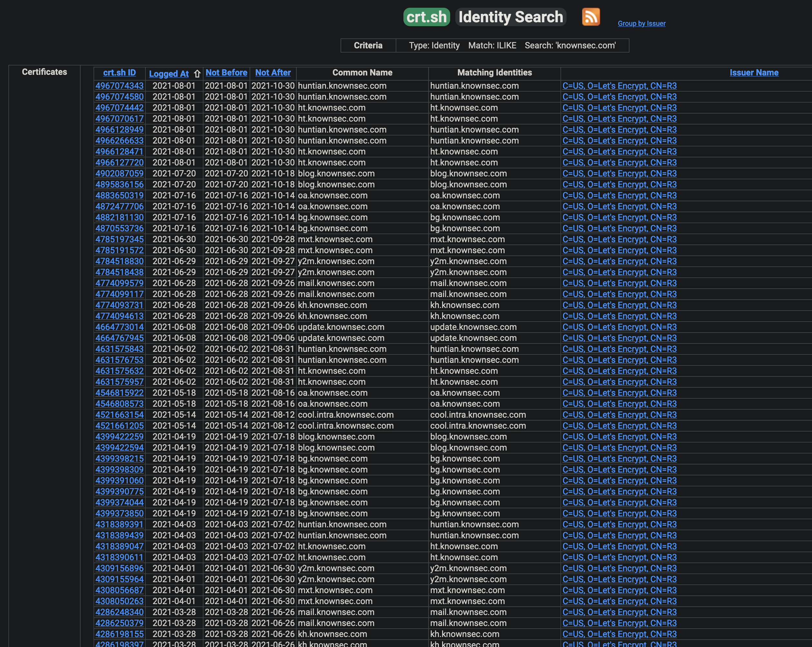Open certificate ID 4664773014
812x647 pixels.
point(119,327)
